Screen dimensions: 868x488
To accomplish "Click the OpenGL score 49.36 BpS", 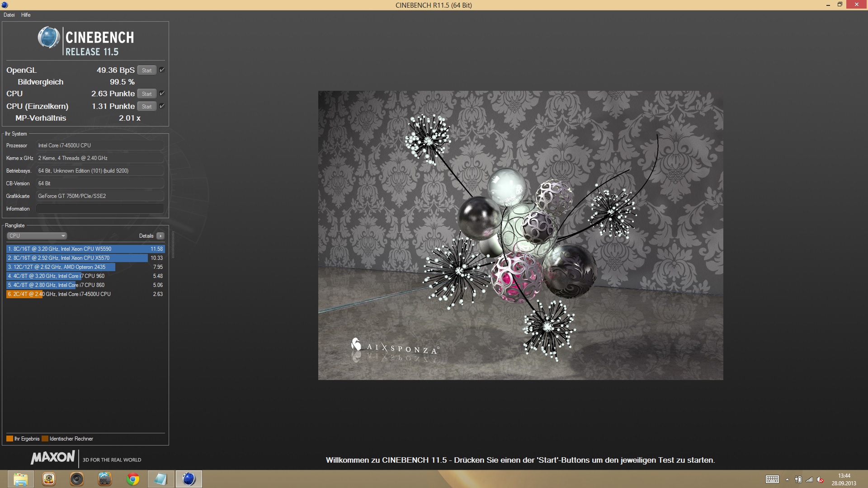I will (x=116, y=70).
